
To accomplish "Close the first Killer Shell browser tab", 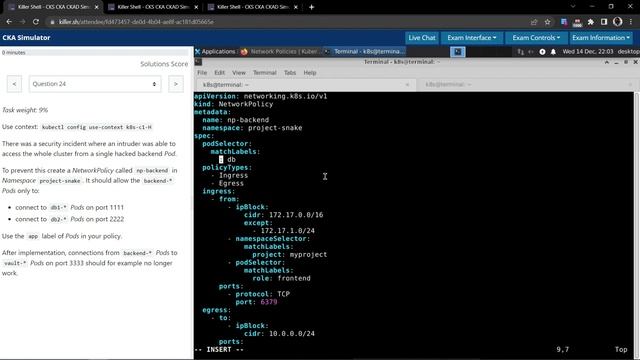I will (x=96, y=7).
